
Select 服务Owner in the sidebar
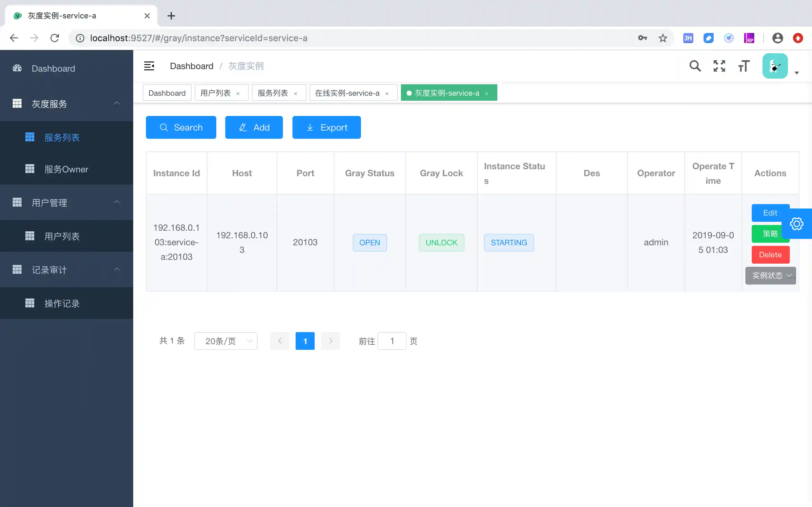tap(66, 169)
